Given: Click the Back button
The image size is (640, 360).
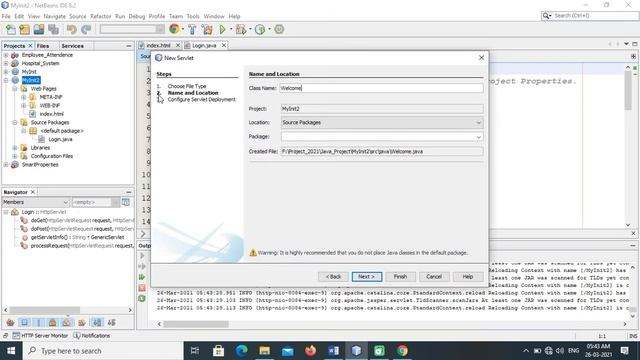Looking at the screenshot, I should [x=333, y=276].
